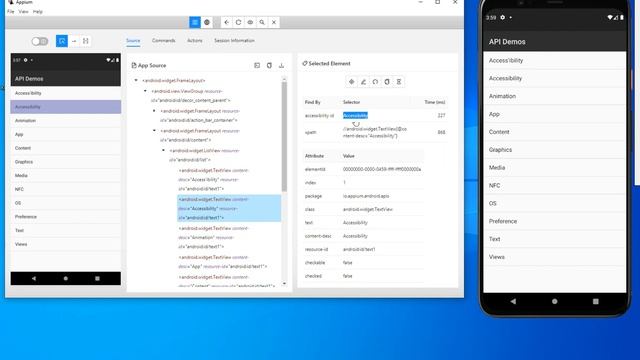
Task: Tap Animation in the emulator window
Action: 554,96
